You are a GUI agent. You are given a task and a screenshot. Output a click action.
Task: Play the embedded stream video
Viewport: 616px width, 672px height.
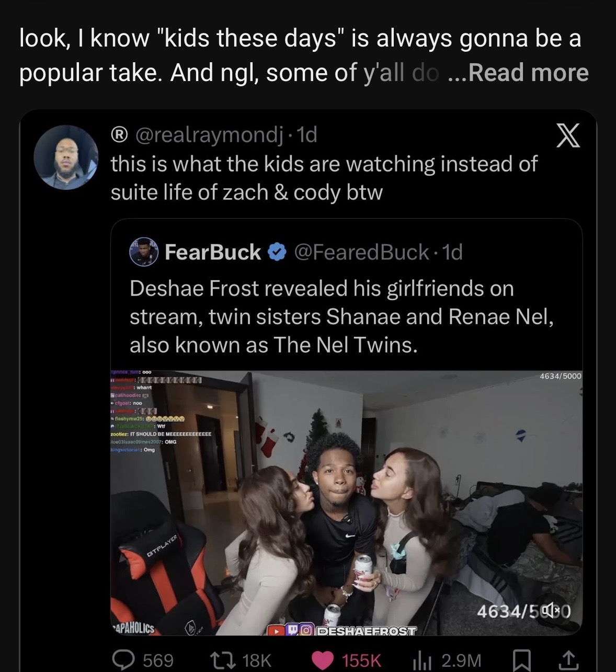coord(346,502)
